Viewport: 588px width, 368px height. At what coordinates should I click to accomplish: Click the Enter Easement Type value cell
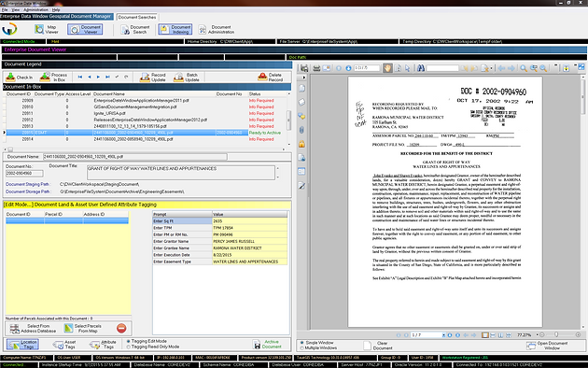coord(250,262)
